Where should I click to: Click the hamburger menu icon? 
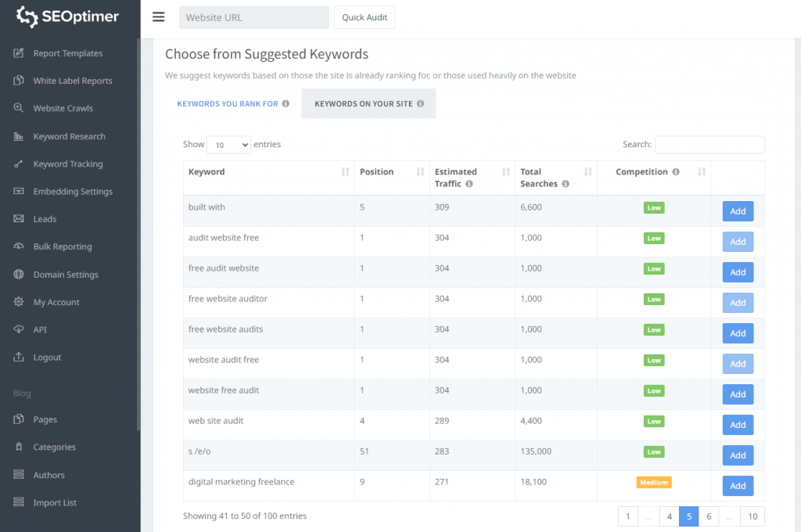tap(159, 17)
